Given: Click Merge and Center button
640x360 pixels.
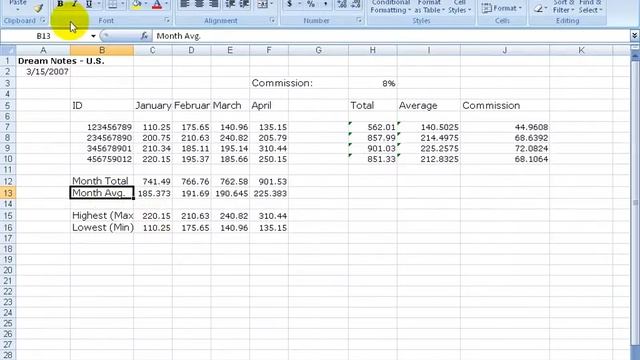Looking at the screenshot, I should click(262, 4).
